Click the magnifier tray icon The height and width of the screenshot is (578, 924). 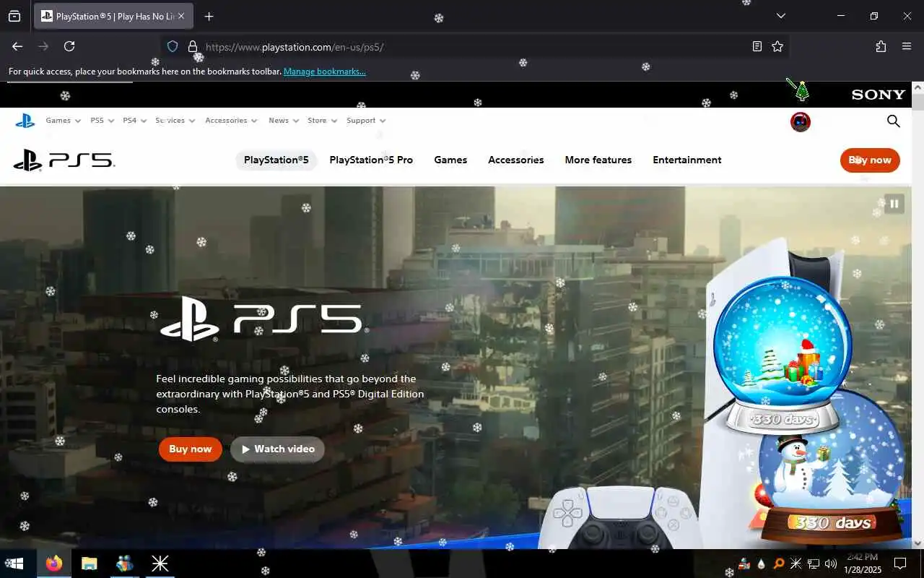tap(778, 564)
